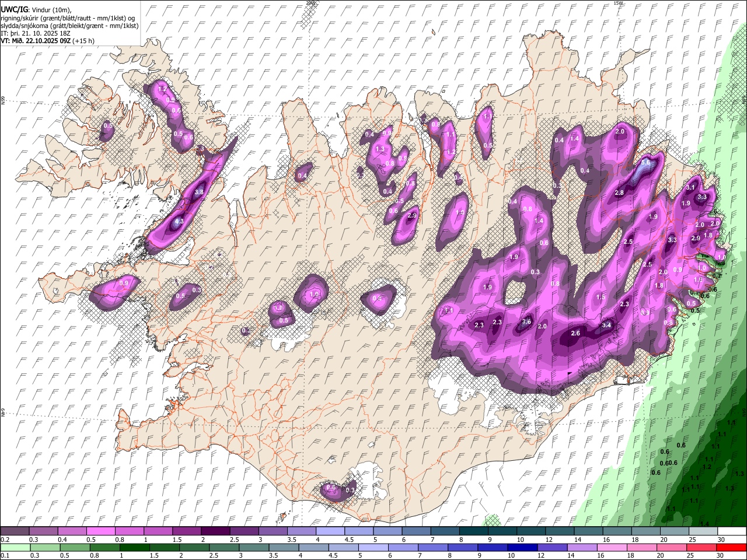Click the 'VT: Mið. 22.10.2025 09Z' valid time
The width and height of the screenshot is (747, 560).
pyautogui.click(x=36, y=41)
